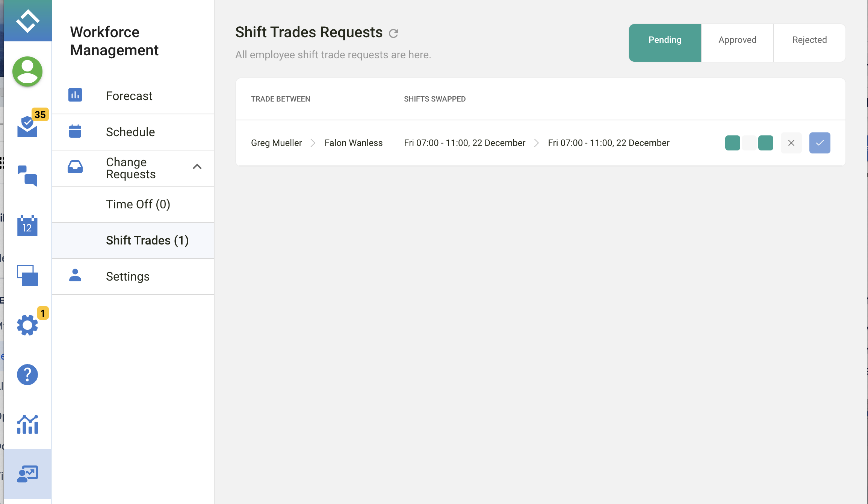Open the gear settings icon with badge
The height and width of the screenshot is (504, 868).
27,325
